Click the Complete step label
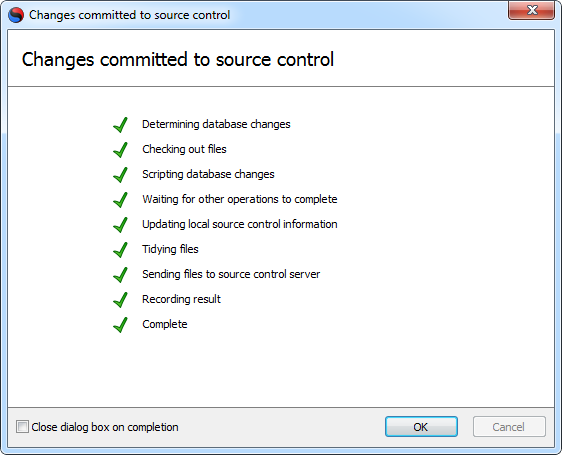 [165, 324]
